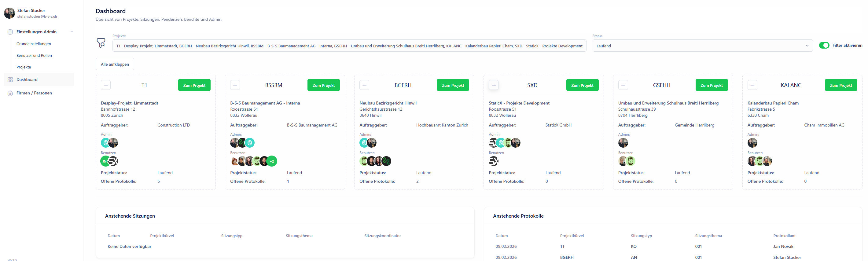The width and height of the screenshot is (868, 261).
Task: Click Zum Projekt on BGERH card
Action: click(453, 85)
